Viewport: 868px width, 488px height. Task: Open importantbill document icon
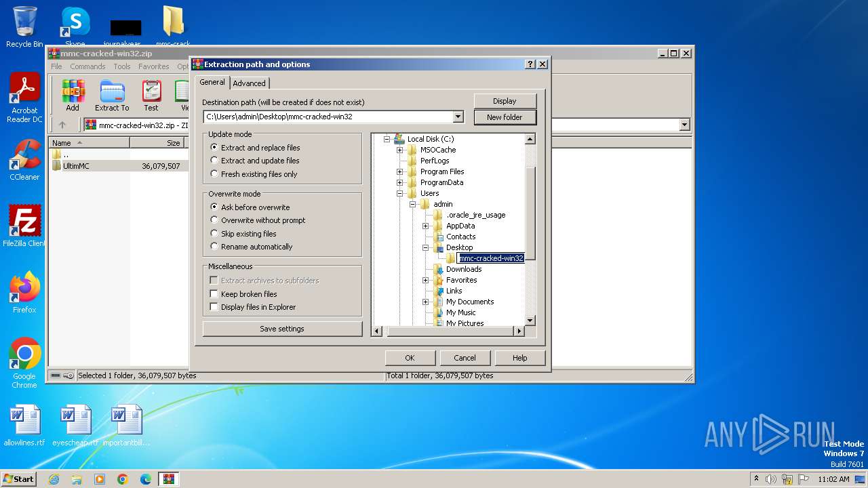(x=127, y=426)
